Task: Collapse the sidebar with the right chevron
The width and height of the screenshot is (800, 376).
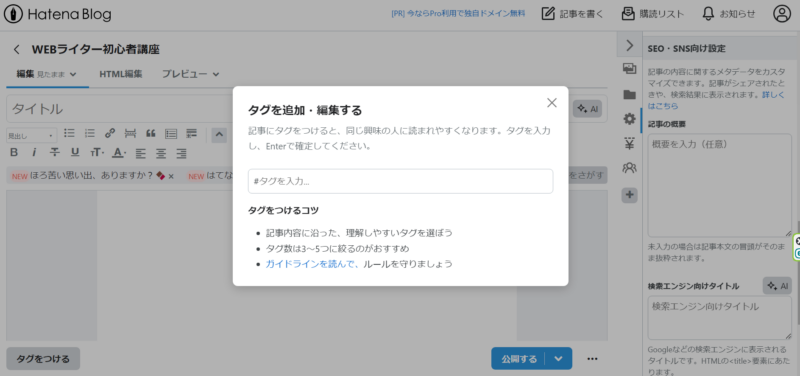Action: coord(630,45)
